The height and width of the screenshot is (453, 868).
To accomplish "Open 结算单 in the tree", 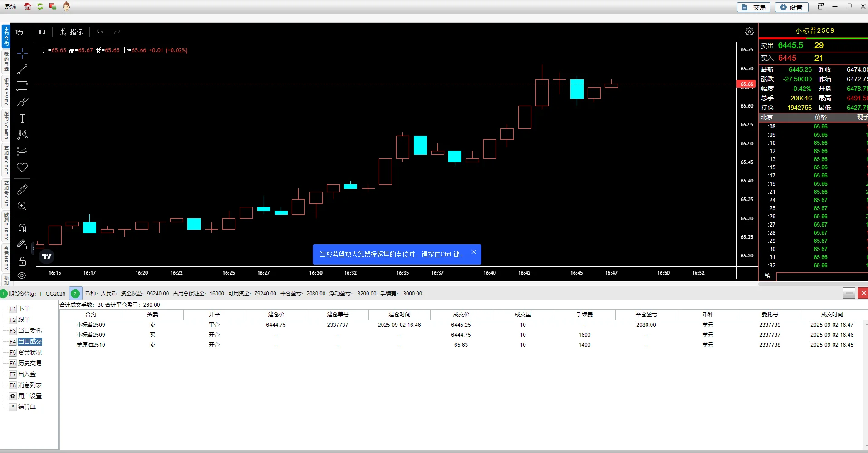I will [x=22, y=407].
